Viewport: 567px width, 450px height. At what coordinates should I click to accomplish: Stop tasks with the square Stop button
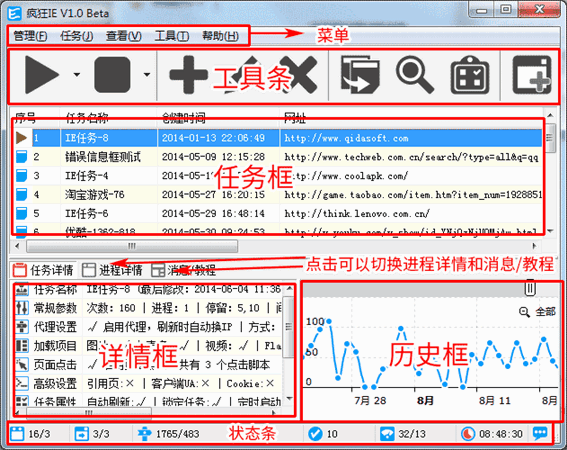point(112,75)
